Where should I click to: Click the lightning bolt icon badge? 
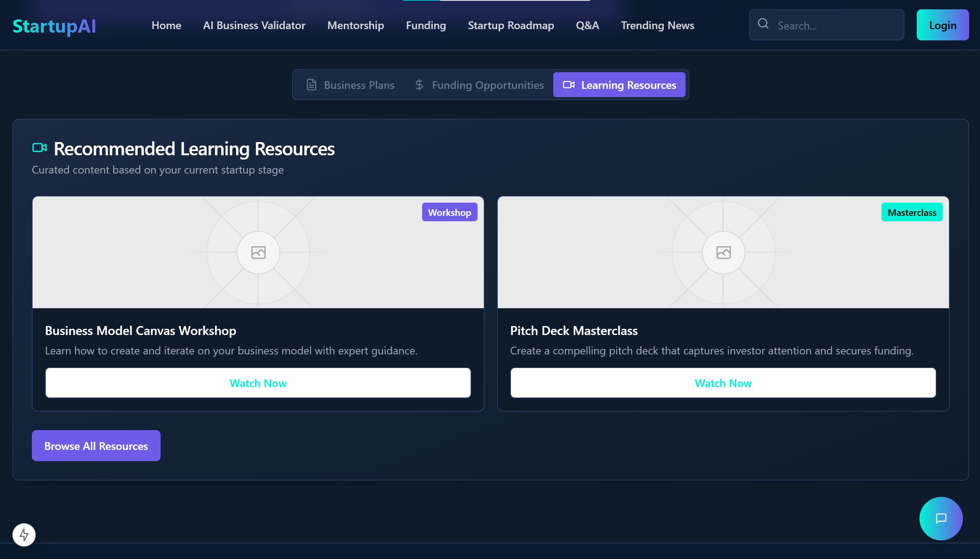pos(24,535)
